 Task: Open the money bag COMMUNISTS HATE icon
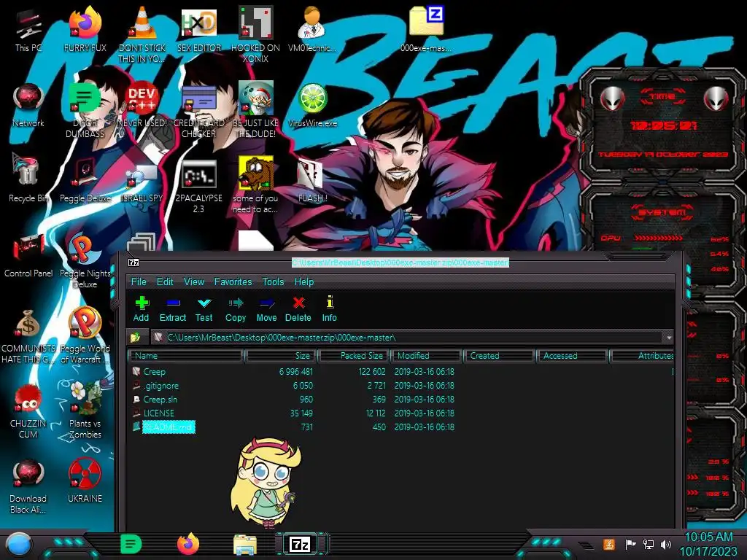coord(28,324)
